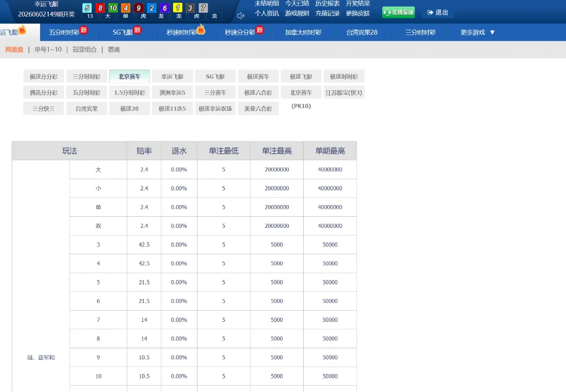Image resolution: width=566 pixels, height=392 pixels.
Task: Select the 两面盘 sub-menu
Action: 14,49
